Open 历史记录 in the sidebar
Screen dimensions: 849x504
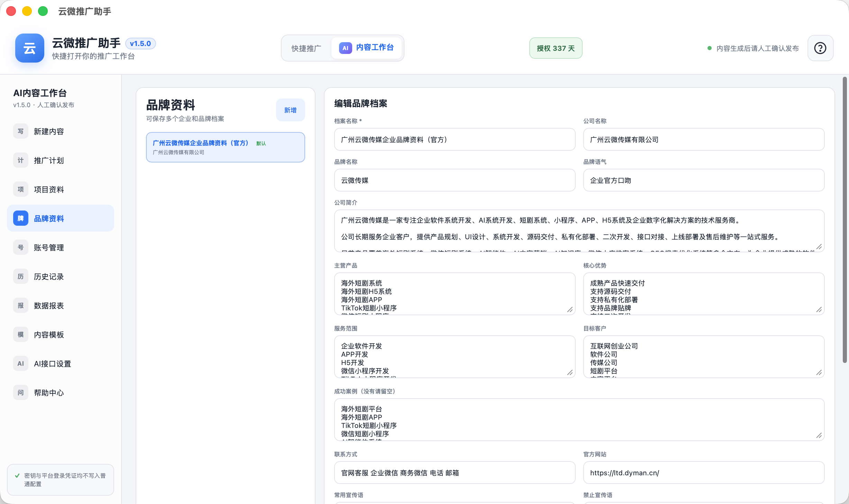click(x=61, y=277)
